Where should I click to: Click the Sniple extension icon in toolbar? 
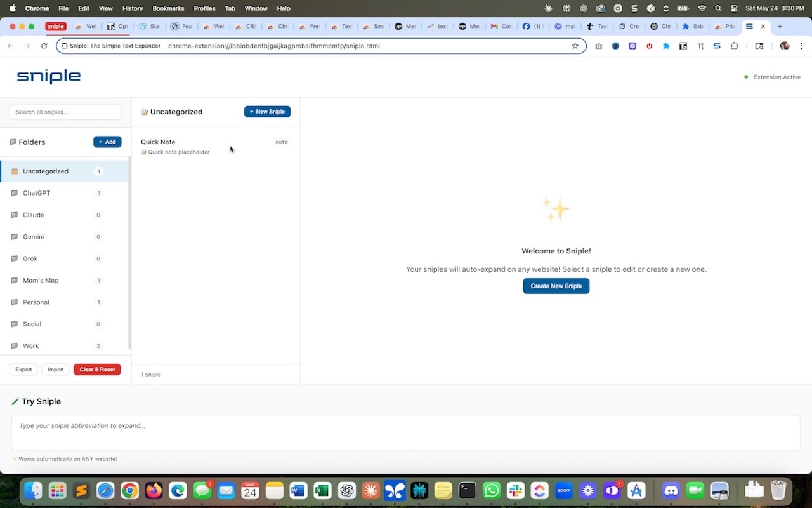tap(717, 46)
